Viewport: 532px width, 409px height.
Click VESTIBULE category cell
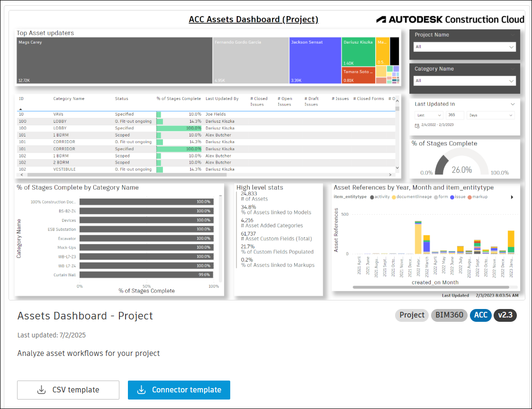coord(64,169)
